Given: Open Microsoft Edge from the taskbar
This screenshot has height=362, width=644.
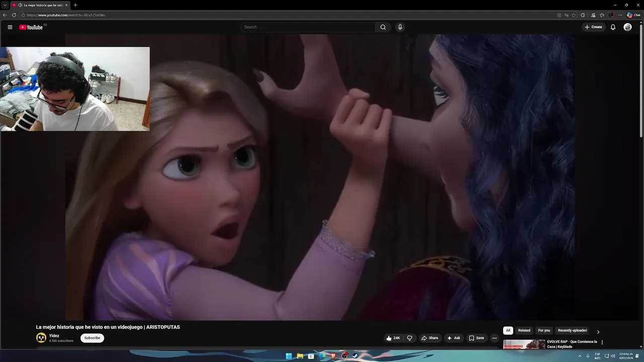Looking at the screenshot, I should (x=322, y=356).
